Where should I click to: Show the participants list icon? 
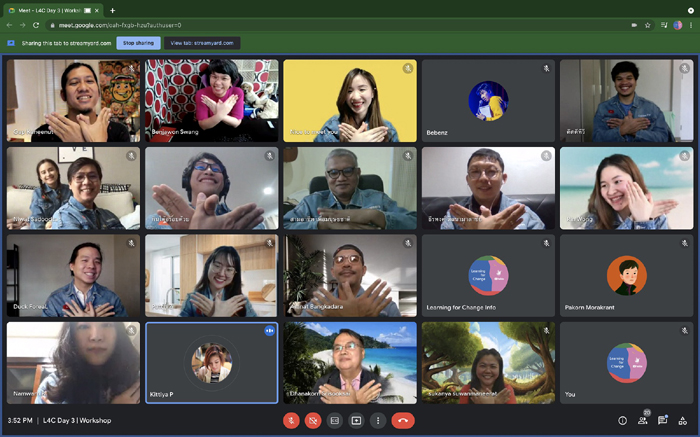tap(642, 420)
